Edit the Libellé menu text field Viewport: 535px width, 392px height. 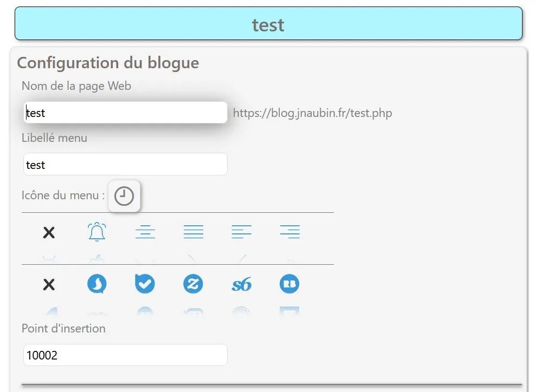coord(125,164)
